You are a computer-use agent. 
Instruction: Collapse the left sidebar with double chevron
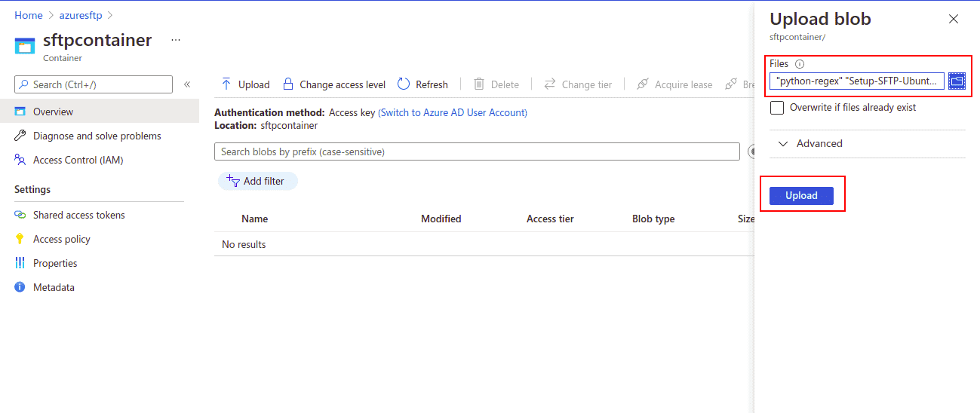click(x=187, y=84)
